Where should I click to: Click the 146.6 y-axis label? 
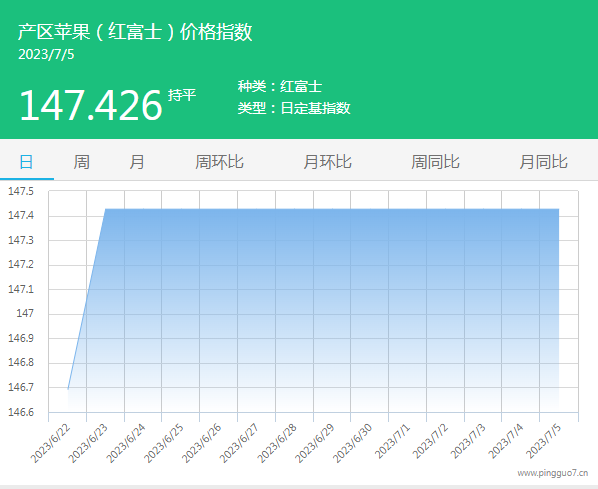21,412
